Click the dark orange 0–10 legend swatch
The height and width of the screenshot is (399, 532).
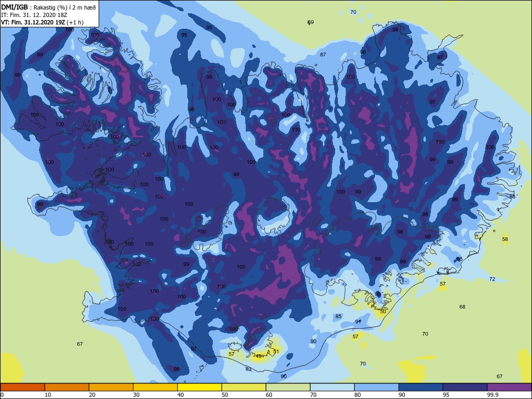[x=22, y=387]
